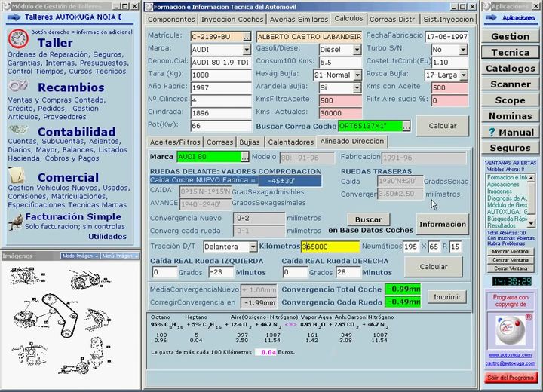Click blue arrow icon beside Aplicaciones header
The height and width of the screenshot is (392, 543).
click(x=491, y=17)
